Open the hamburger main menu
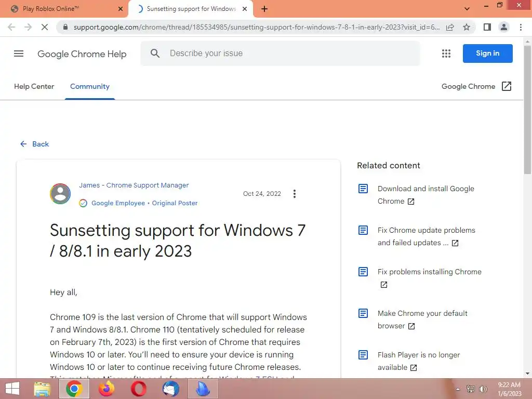The height and width of the screenshot is (399, 532). click(x=19, y=54)
